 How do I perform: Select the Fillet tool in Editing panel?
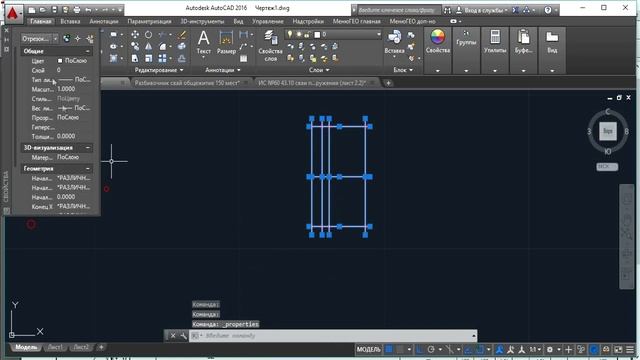pyautogui.click(x=162, y=47)
